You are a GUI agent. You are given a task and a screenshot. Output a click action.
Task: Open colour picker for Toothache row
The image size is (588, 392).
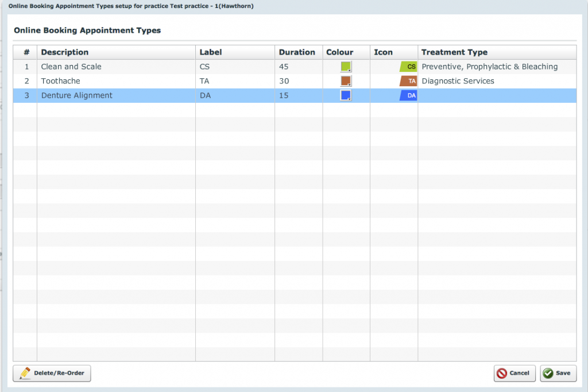346,80
